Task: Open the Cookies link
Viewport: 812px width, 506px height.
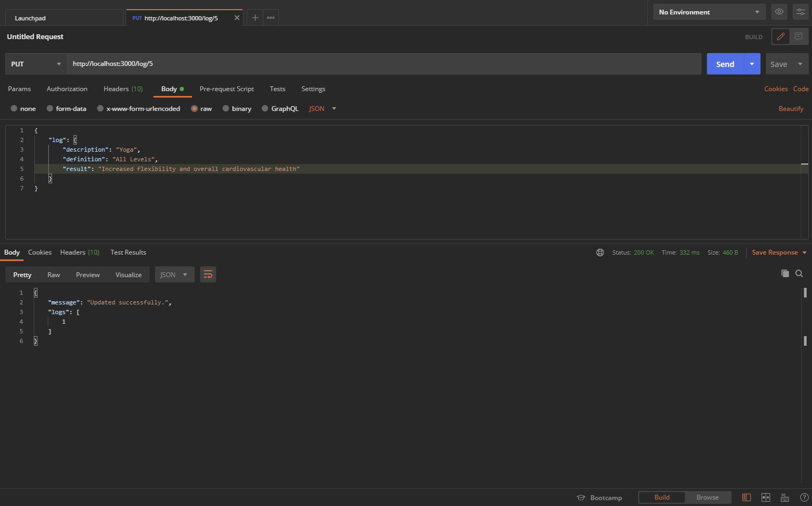Action: 776,89
